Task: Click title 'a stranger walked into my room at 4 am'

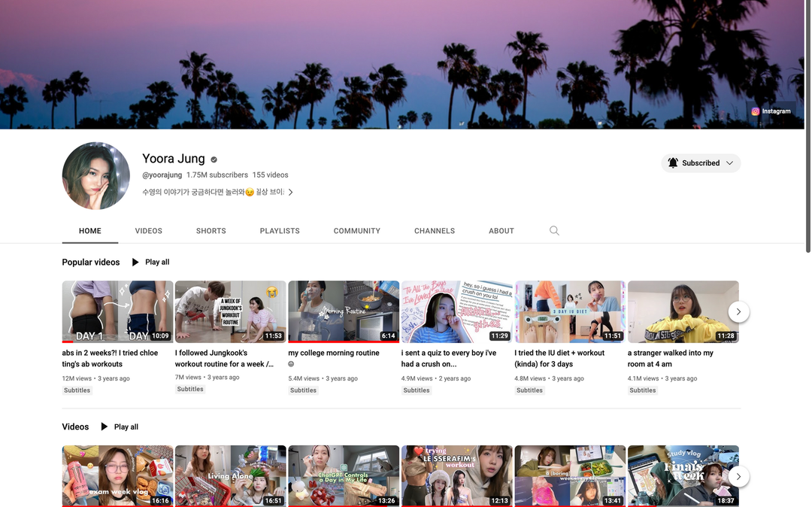Action: click(x=670, y=358)
